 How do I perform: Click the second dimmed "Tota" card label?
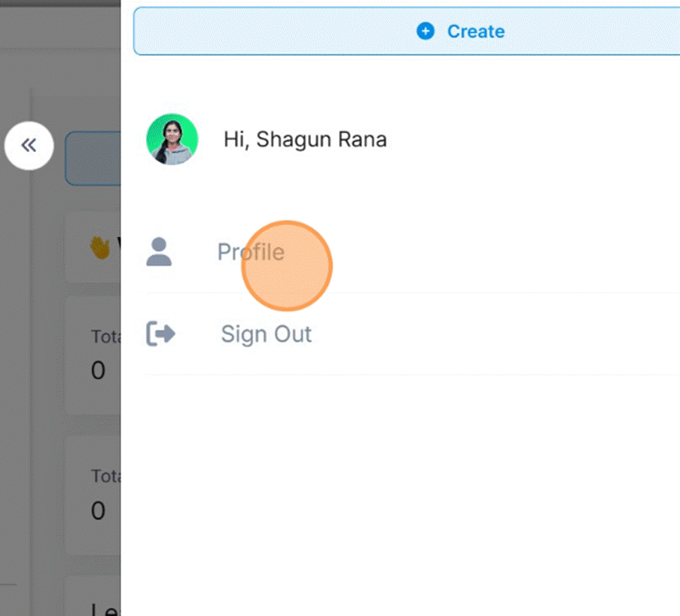pos(105,476)
